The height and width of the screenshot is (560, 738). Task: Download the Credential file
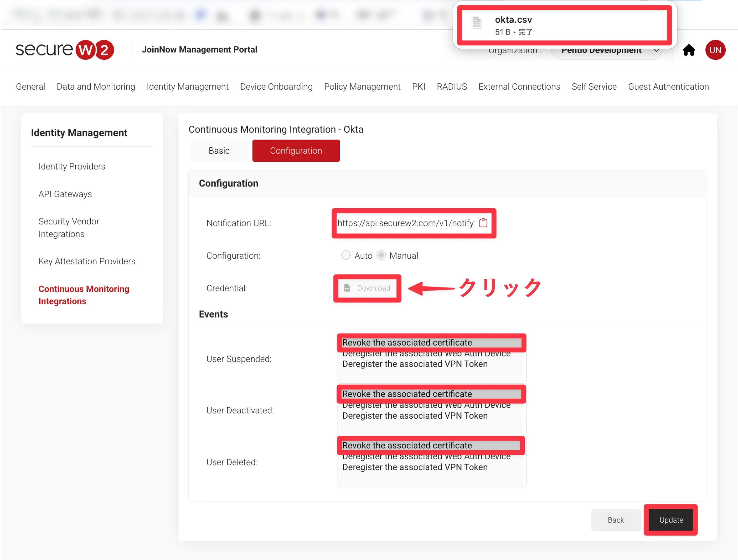[367, 288]
